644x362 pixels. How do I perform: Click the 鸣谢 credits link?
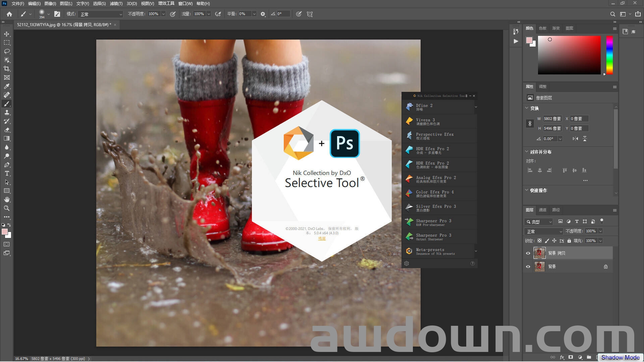click(322, 238)
